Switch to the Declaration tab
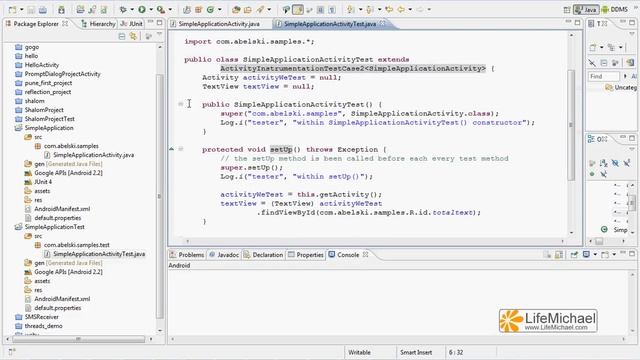Image resolution: width=640 pixels, height=360 pixels. point(263,255)
